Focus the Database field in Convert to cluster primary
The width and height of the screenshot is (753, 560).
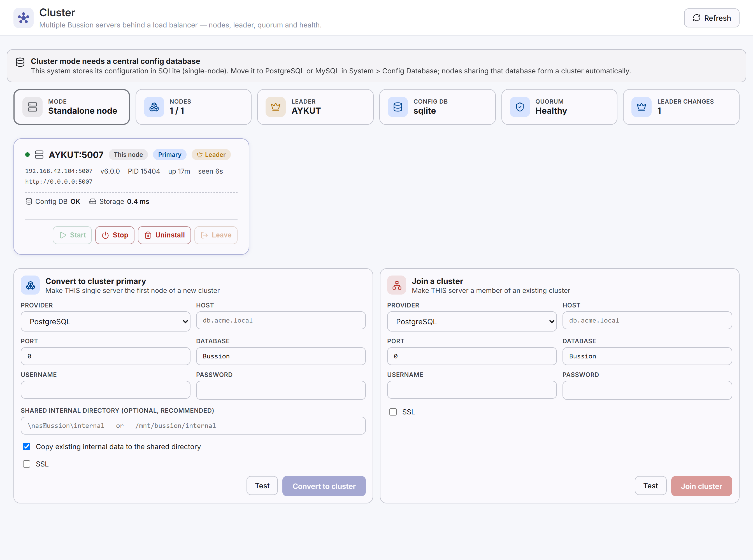point(281,356)
